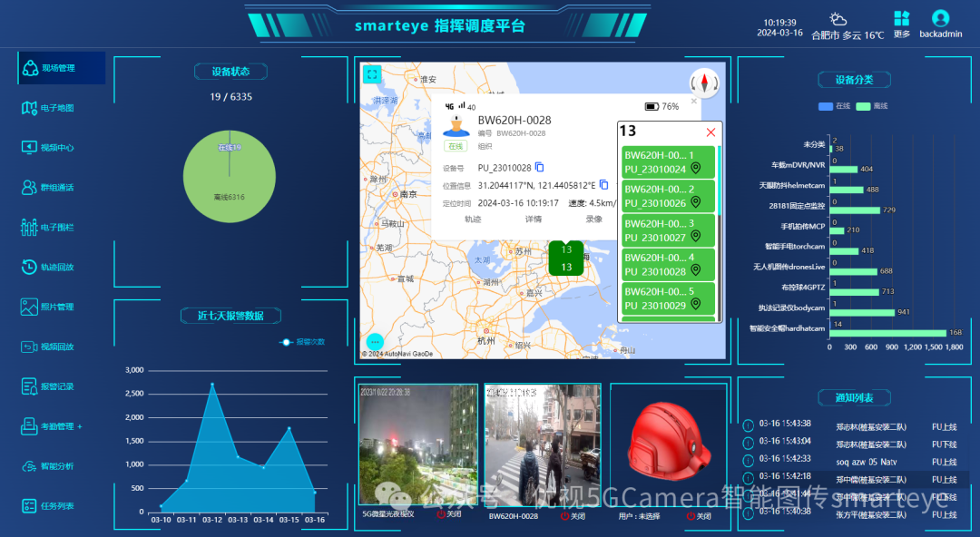Select the 任务列表 menu item
Viewport: 980px width, 537px height.
coord(49,506)
